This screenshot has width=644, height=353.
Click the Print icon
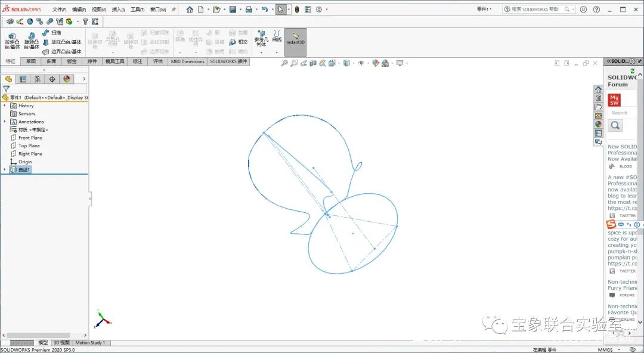click(249, 10)
